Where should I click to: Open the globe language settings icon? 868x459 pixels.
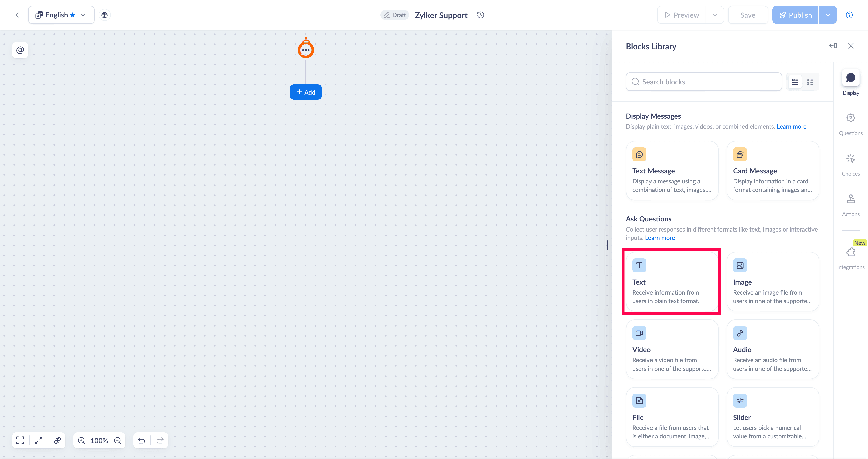[104, 15]
